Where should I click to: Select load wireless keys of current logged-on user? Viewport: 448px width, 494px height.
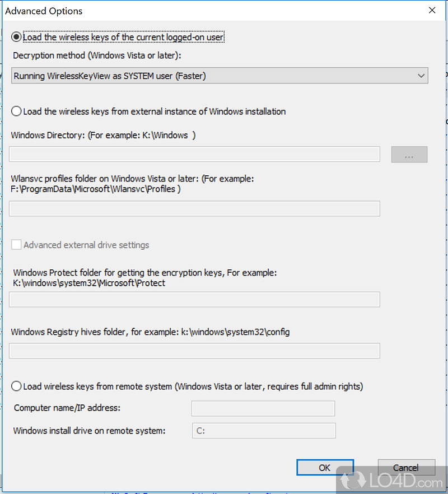point(17,38)
